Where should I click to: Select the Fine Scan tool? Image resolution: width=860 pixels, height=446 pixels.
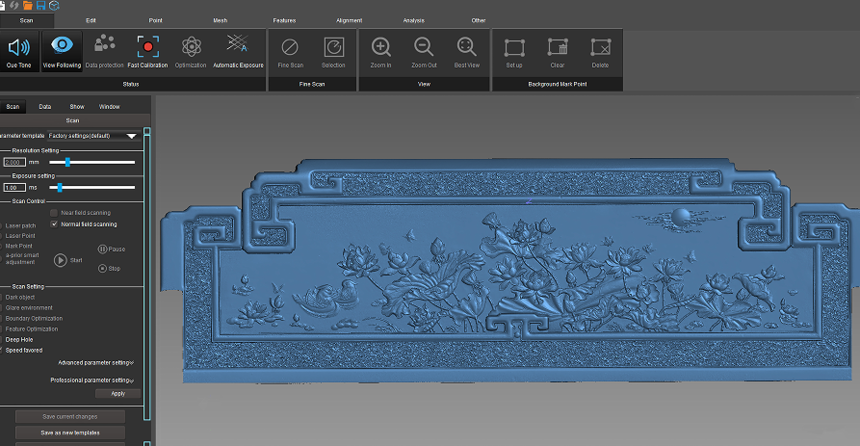290,47
